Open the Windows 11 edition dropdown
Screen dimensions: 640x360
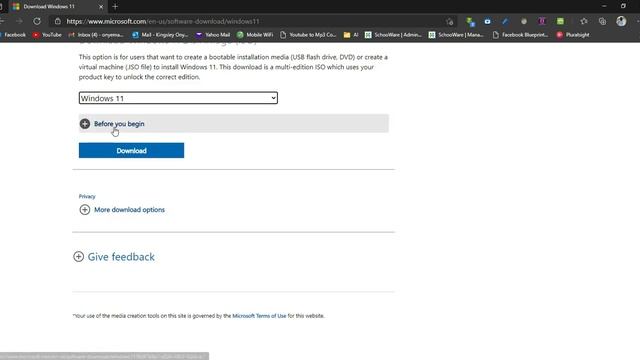coord(178,98)
